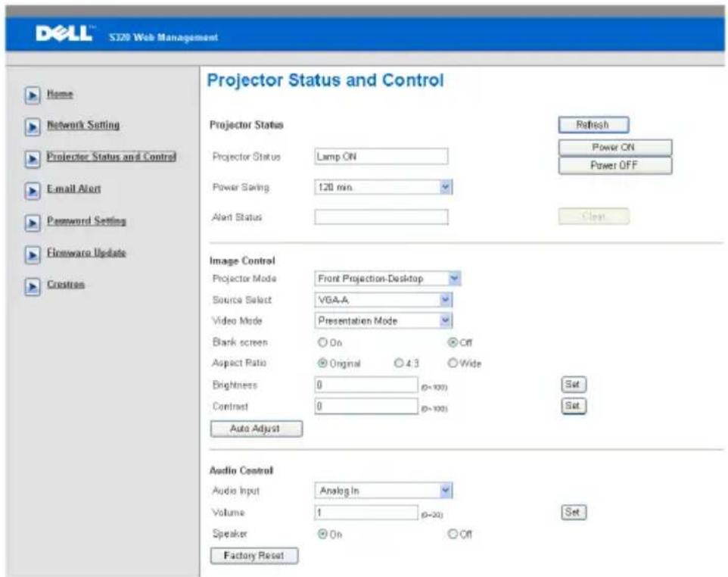Click the 'Audio Control' section heading
728x577 pixels.
point(241,471)
